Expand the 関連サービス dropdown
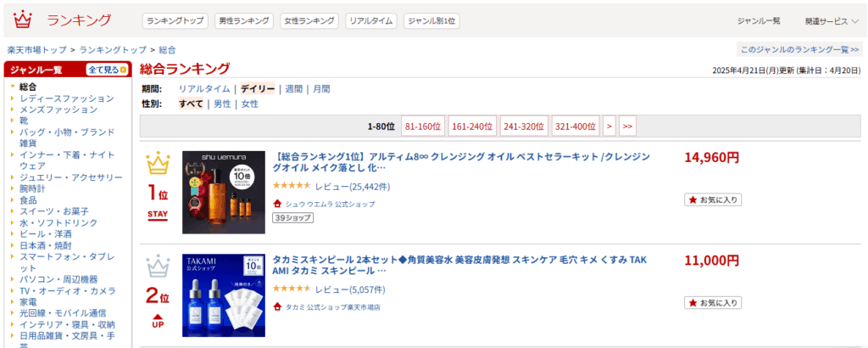Image resolution: width=868 pixels, height=348 pixels. [832, 21]
